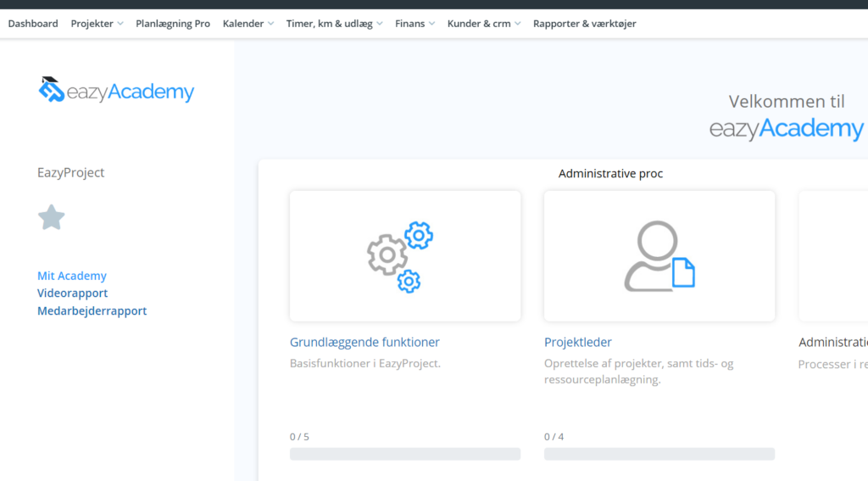
Task: Open the Projektleder course link
Action: pos(578,342)
